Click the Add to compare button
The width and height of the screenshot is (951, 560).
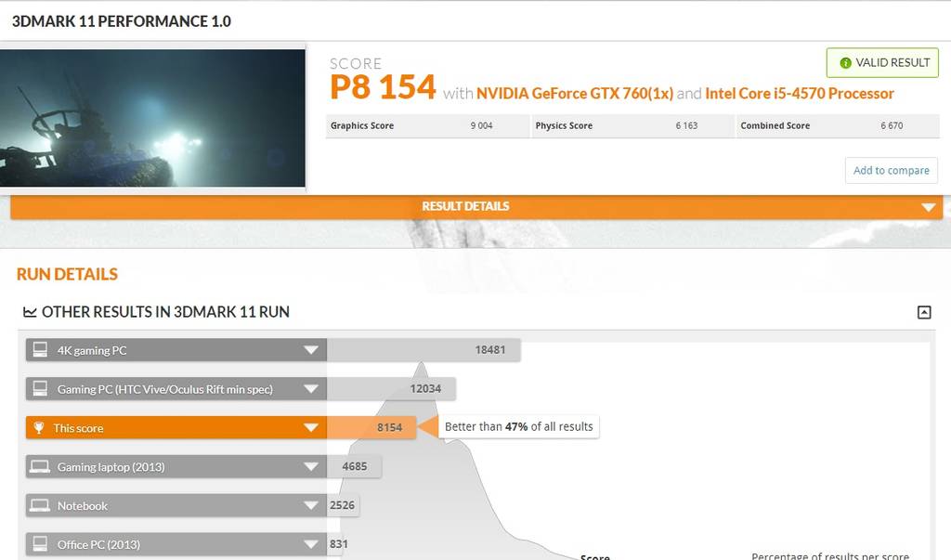pos(891,171)
